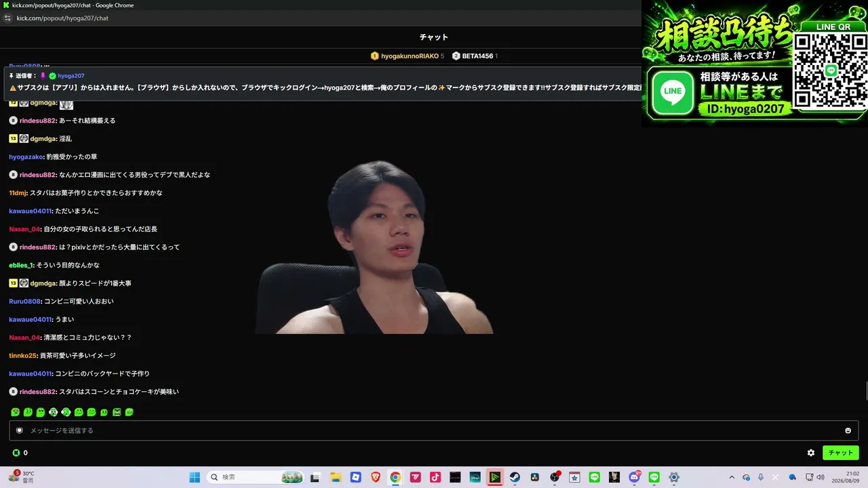
Task: Click the Windows taskbar search box
Action: (255, 477)
